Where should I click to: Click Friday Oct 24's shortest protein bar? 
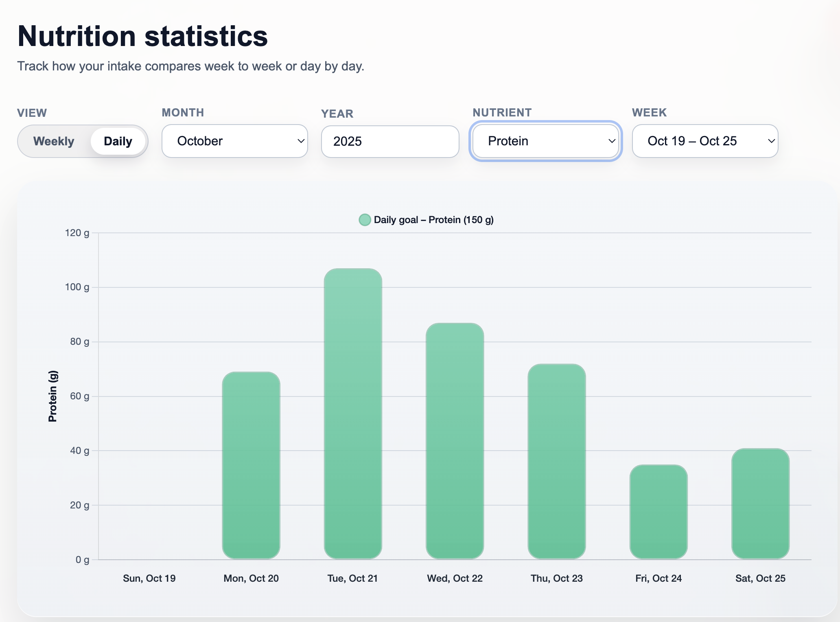coord(658,513)
